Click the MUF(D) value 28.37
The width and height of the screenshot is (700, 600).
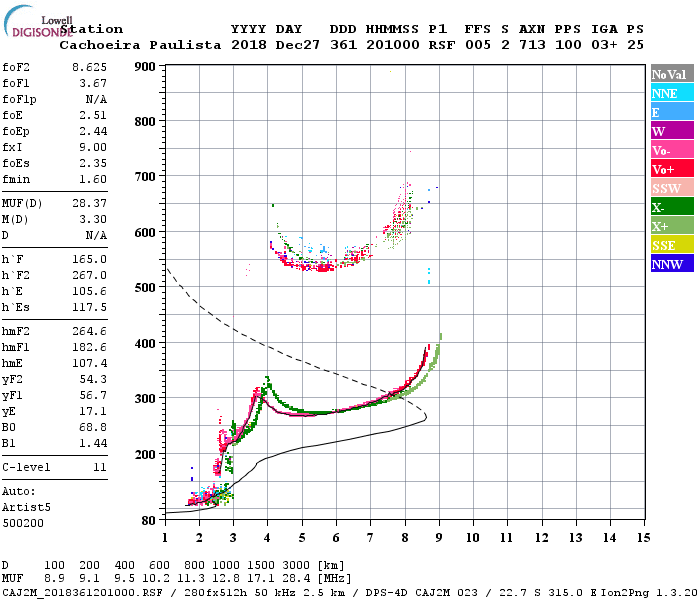[x=89, y=203]
